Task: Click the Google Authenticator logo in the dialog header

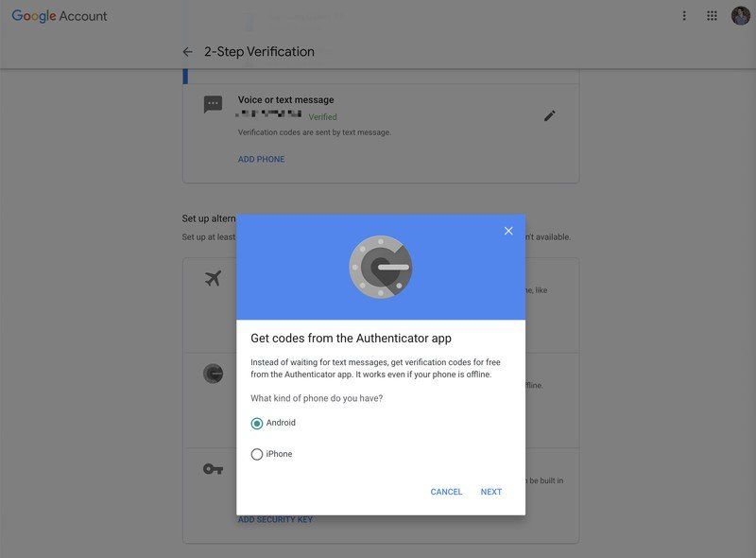Action: (380, 268)
